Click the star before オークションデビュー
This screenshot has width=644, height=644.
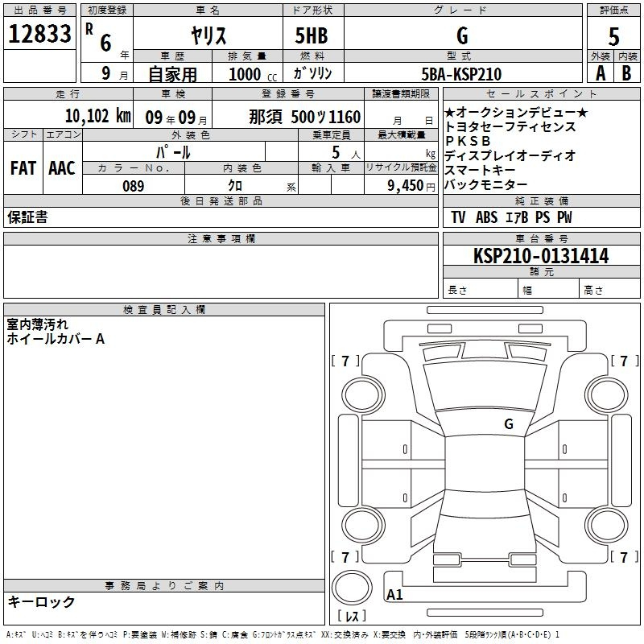(450, 113)
